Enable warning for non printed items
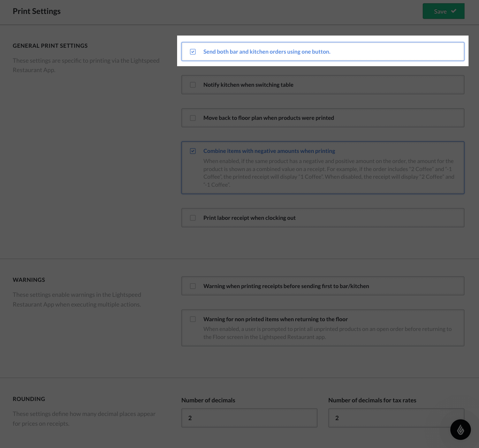The height and width of the screenshot is (448, 479). pos(193,319)
